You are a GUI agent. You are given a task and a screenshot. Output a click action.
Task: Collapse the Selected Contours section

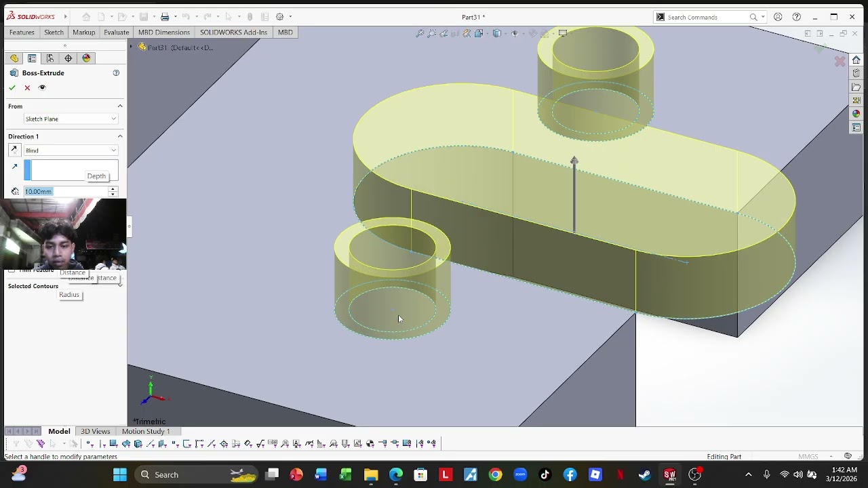click(x=120, y=285)
